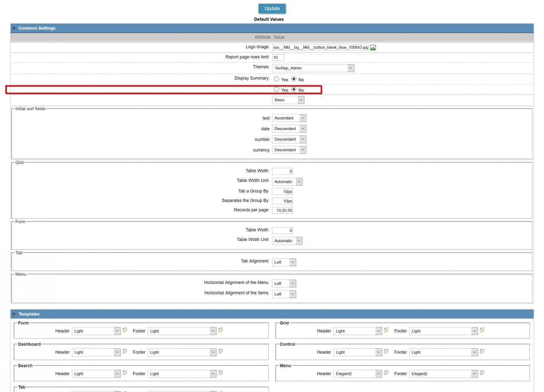Change text sort order dropdown

click(289, 118)
